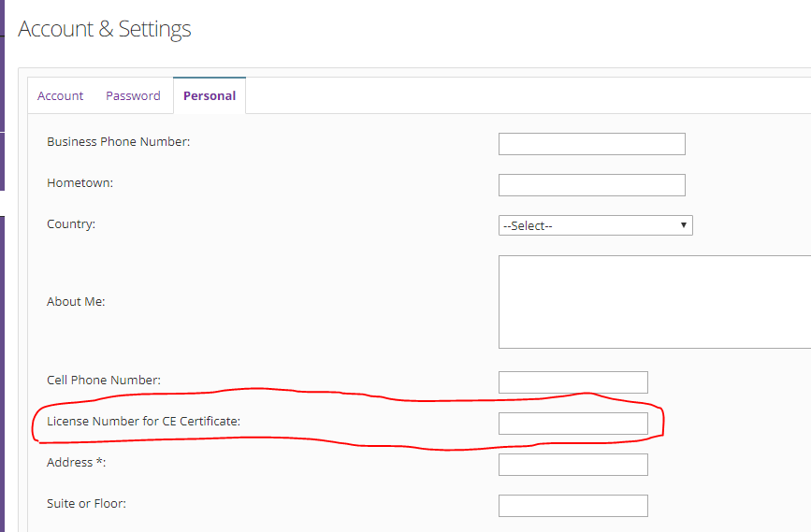Click into the Hometown text box
This screenshot has width=811, height=532.
591,185
